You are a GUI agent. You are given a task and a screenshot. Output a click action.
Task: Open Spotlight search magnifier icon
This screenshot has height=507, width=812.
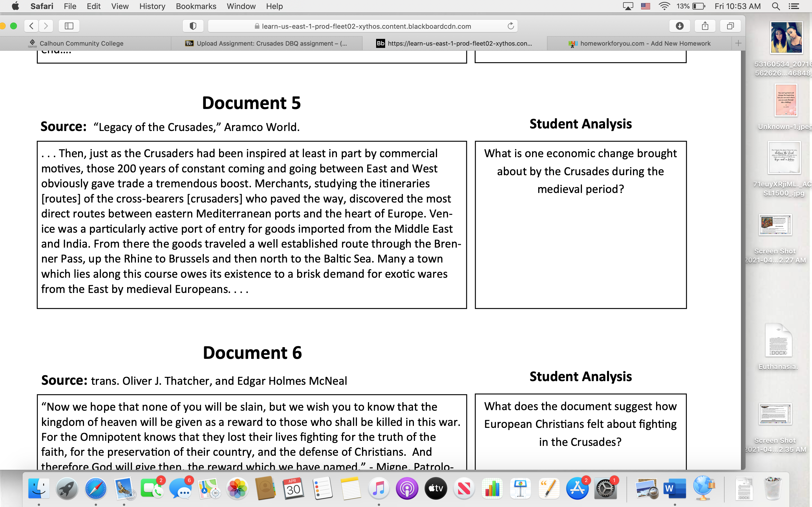(x=775, y=6)
